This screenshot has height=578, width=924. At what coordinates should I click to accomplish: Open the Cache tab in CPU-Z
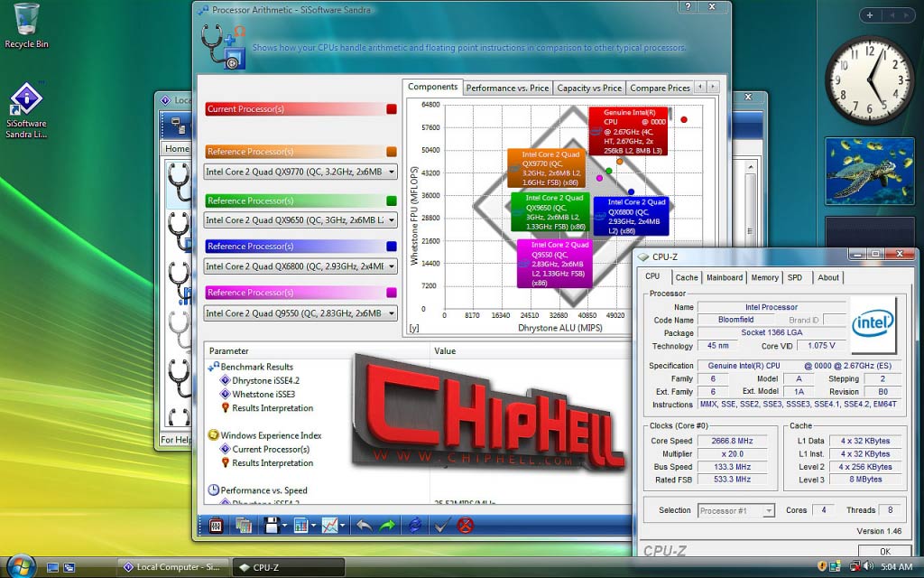pos(687,277)
